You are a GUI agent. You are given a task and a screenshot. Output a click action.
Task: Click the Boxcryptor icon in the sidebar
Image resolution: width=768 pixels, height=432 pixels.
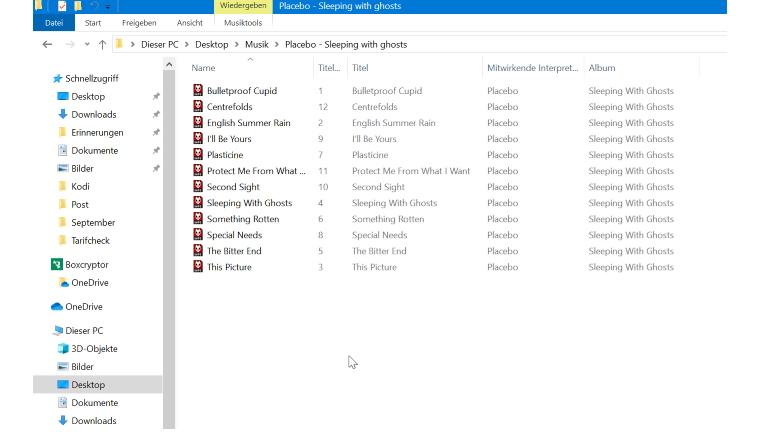[57, 265]
